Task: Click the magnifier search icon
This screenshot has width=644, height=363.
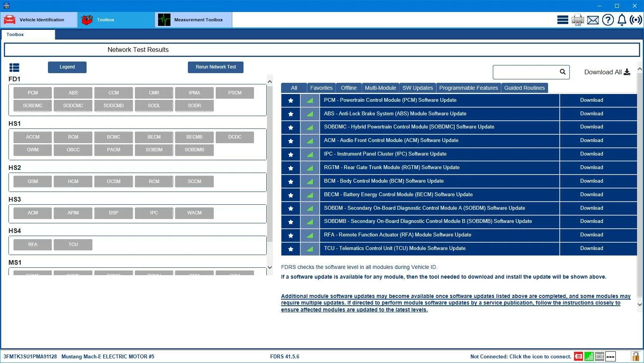Action: click(562, 72)
